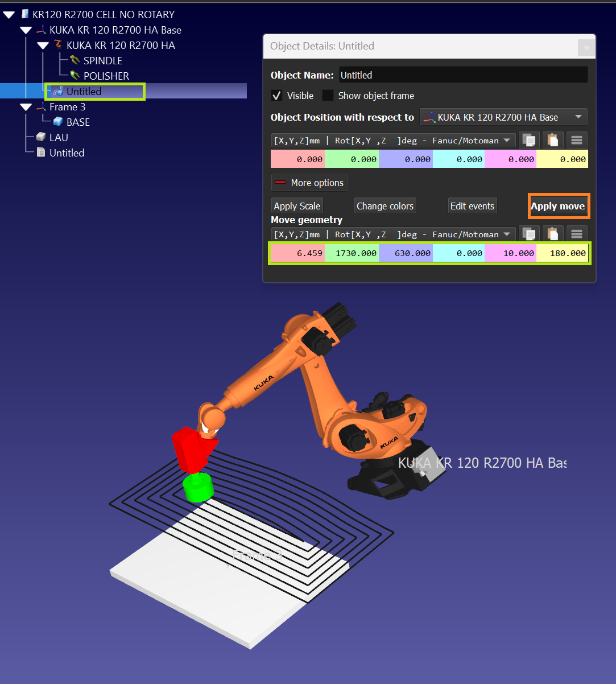Viewport: 616px width, 684px height.
Task: Click the Apply move button
Action: pyautogui.click(x=557, y=206)
